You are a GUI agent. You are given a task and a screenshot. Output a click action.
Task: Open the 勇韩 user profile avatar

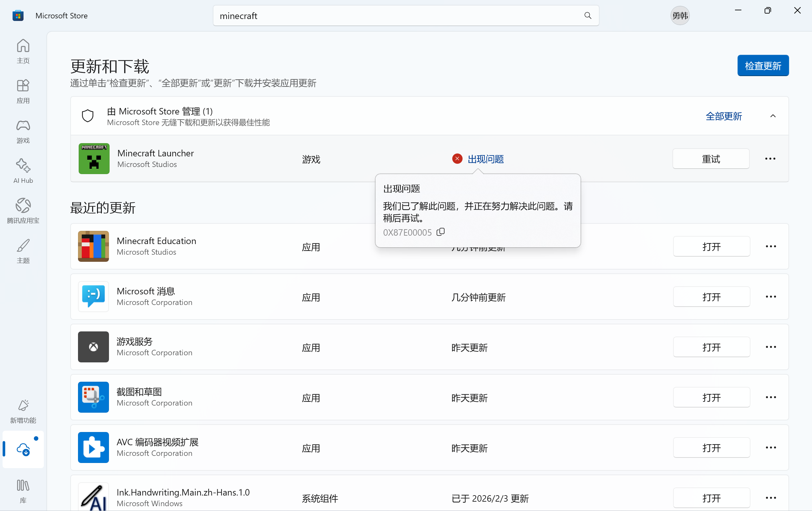coord(680,15)
